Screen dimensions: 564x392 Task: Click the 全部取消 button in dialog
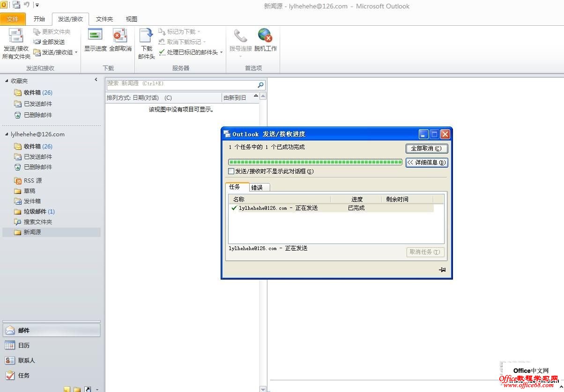click(x=426, y=148)
